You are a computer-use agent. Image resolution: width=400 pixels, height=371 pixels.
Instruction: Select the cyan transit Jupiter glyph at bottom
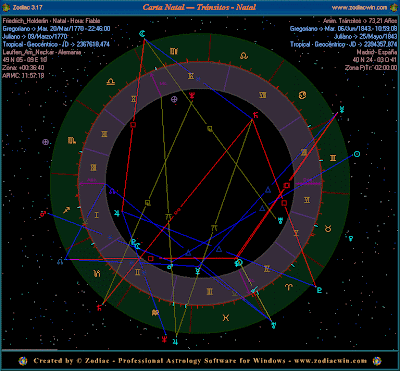(175, 341)
